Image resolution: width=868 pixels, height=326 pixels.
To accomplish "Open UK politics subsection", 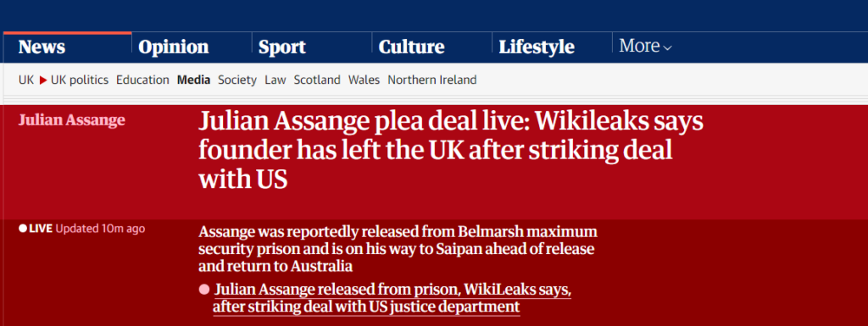I will pos(80,80).
